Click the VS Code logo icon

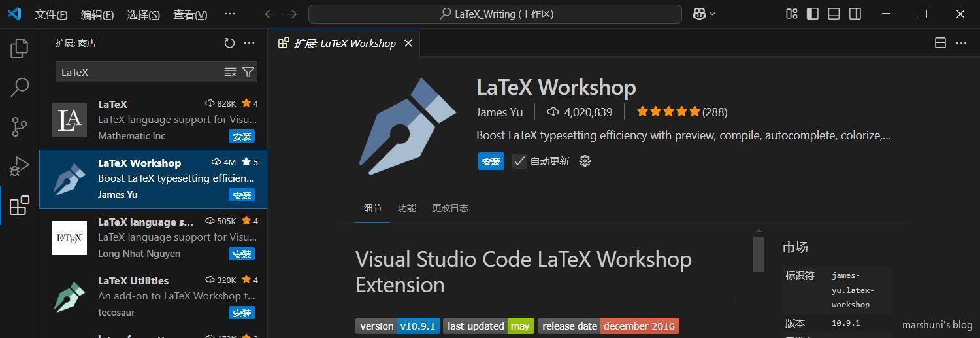pos(14,14)
